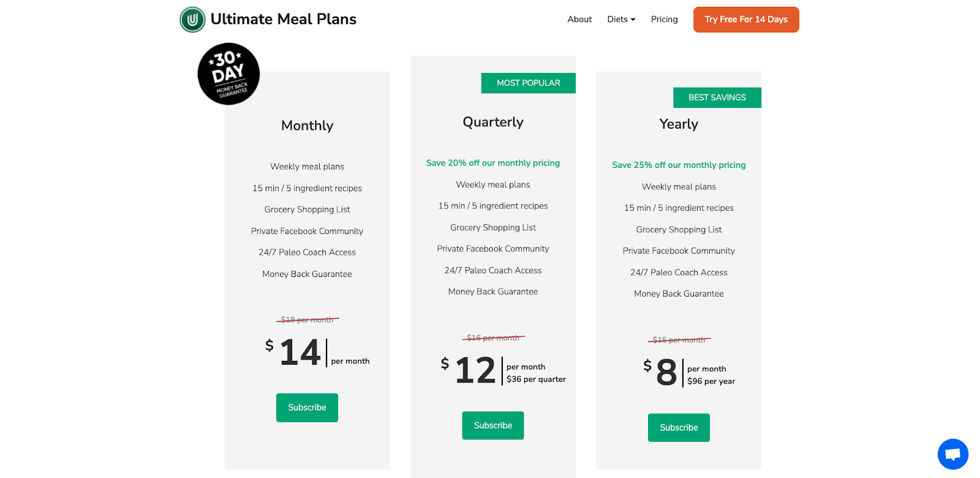This screenshot has width=980, height=478.
Task: Select the Yearly plan heading
Action: tap(679, 124)
